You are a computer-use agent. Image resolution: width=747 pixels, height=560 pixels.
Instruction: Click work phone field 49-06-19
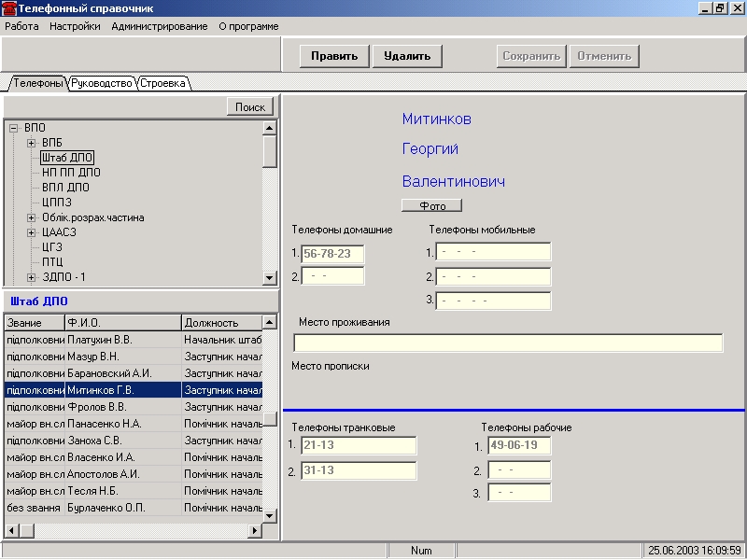(x=519, y=446)
